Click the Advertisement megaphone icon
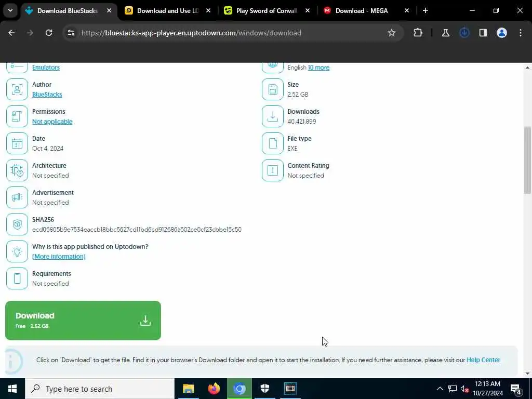The image size is (532, 399). click(x=17, y=197)
